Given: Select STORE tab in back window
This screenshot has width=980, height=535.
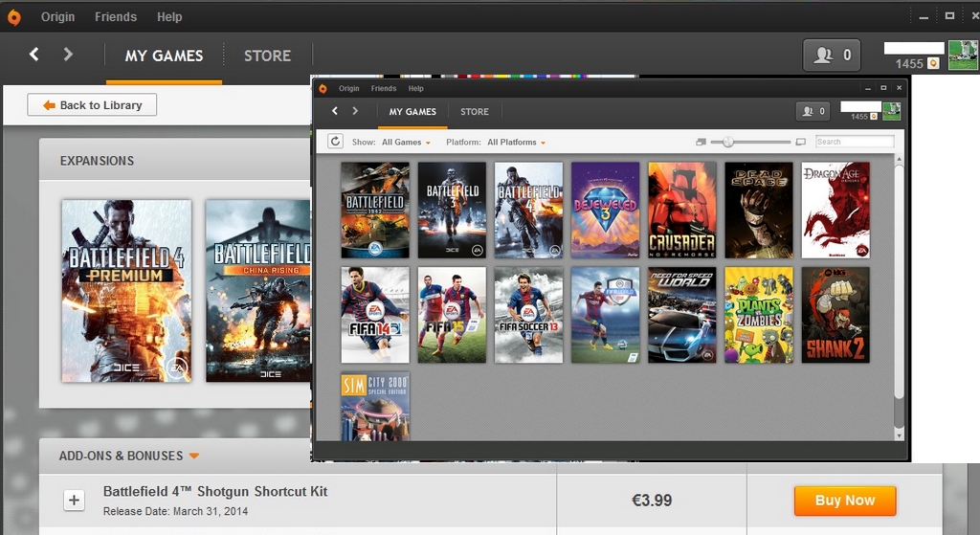Looking at the screenshot, I should tap(268, 56).
